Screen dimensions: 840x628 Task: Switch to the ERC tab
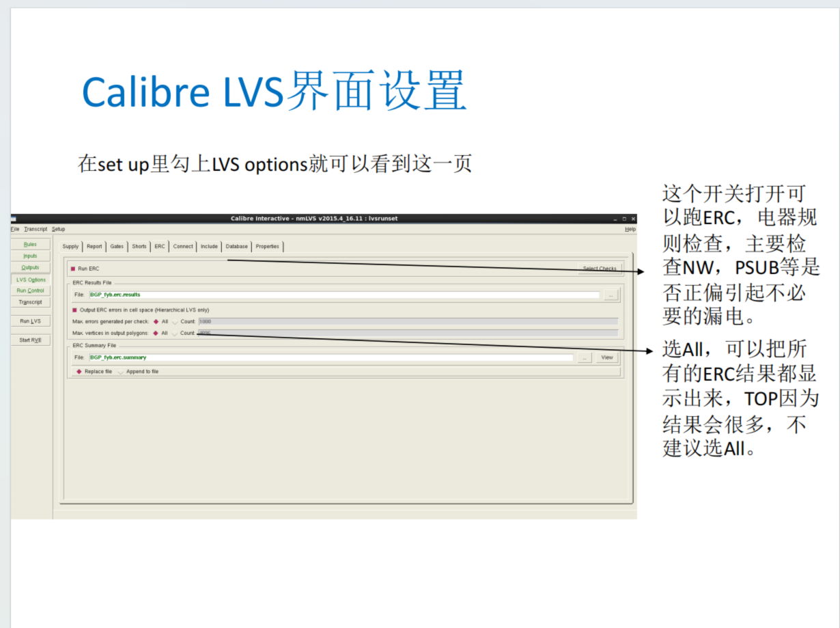pos(160,247)
